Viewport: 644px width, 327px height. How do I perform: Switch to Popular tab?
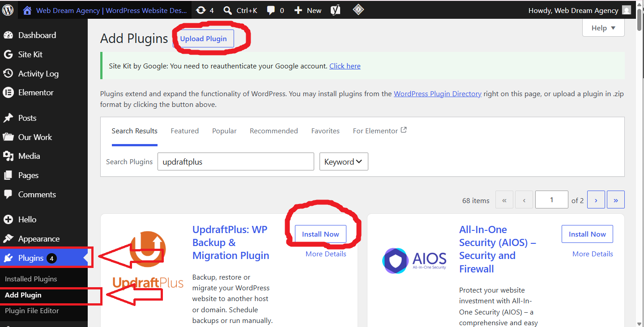pyautogui.click(x=224, y=131)
